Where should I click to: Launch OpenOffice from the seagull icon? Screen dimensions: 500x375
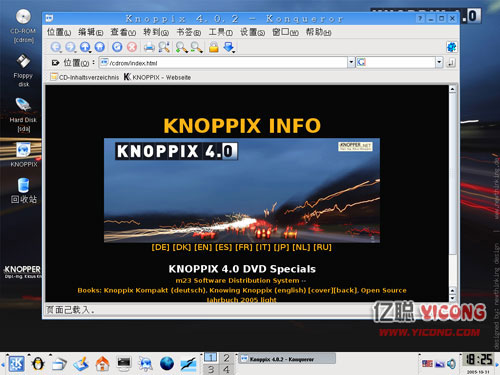188,364
